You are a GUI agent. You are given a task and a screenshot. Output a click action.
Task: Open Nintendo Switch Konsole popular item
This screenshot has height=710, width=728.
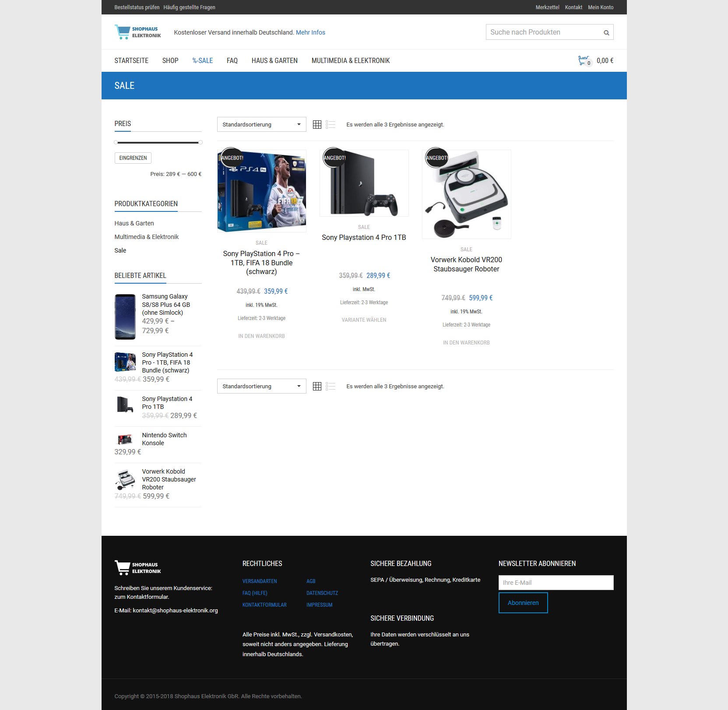[164, 439]
